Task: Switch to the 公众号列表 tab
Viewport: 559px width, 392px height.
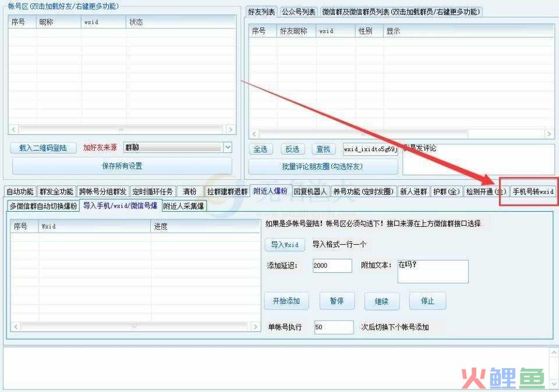Action: point(298,12)
